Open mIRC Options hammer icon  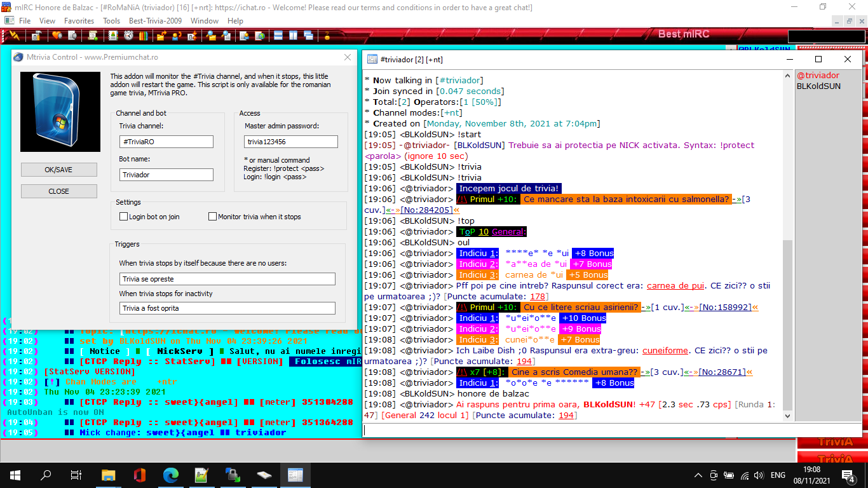pos(37,35)
